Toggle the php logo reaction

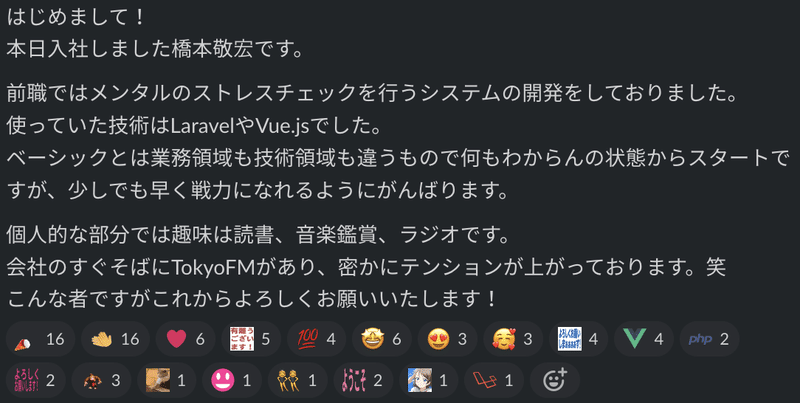point(709,339)
